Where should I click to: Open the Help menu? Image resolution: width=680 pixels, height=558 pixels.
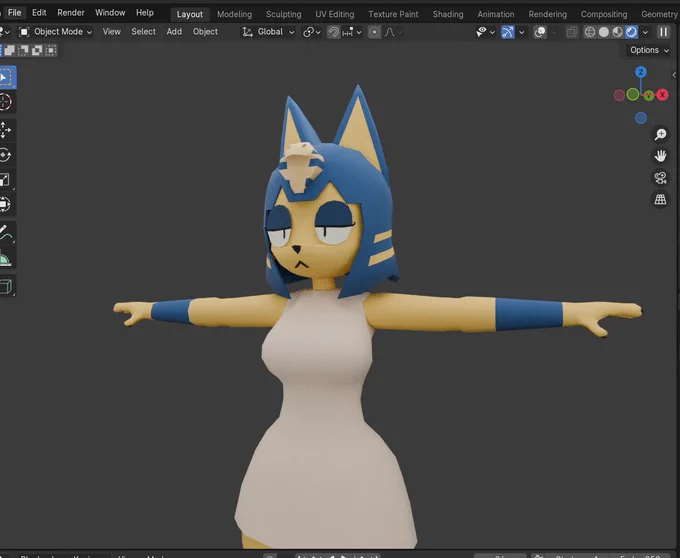pos(145,13)
